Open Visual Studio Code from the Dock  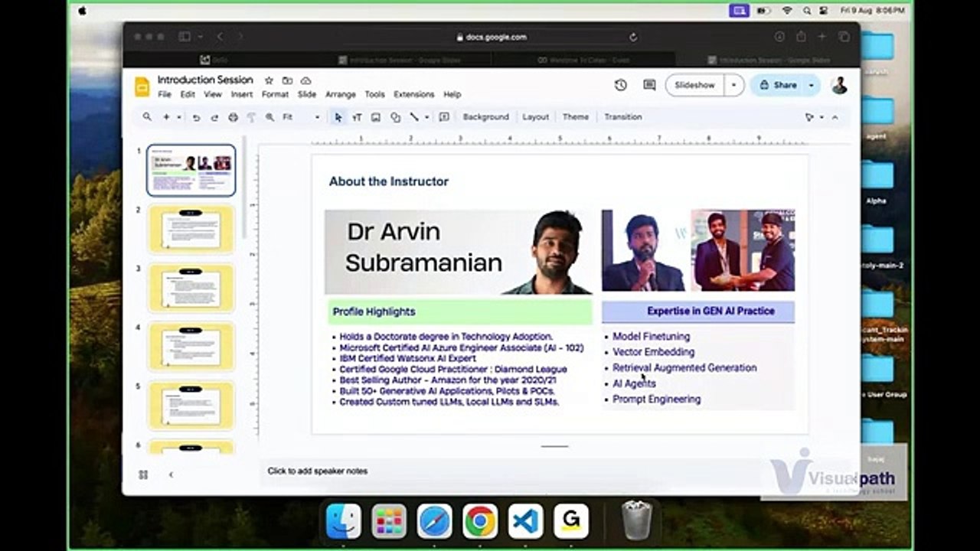coord(525,521)
